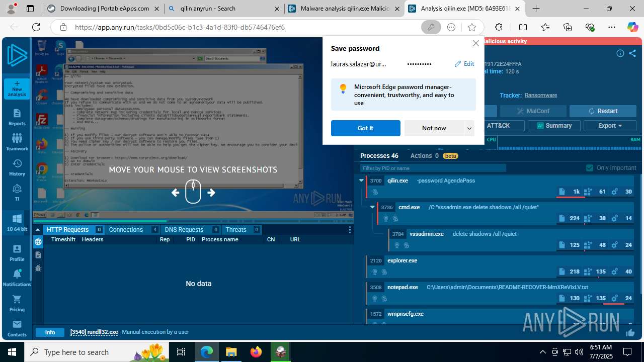The height and width of the screenshot is (362, 644).
Task: Click the Info button at bottom
Action: coord(50,332)
